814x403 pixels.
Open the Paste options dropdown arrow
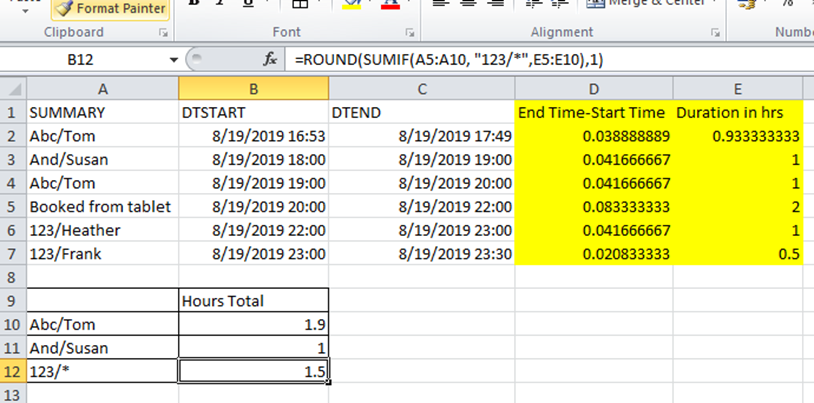tap(25, 10)
